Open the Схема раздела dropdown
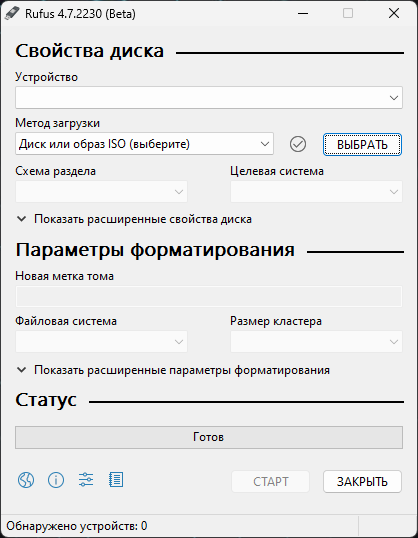This screenshot has width=418, height=538. [x=101, y=191]
